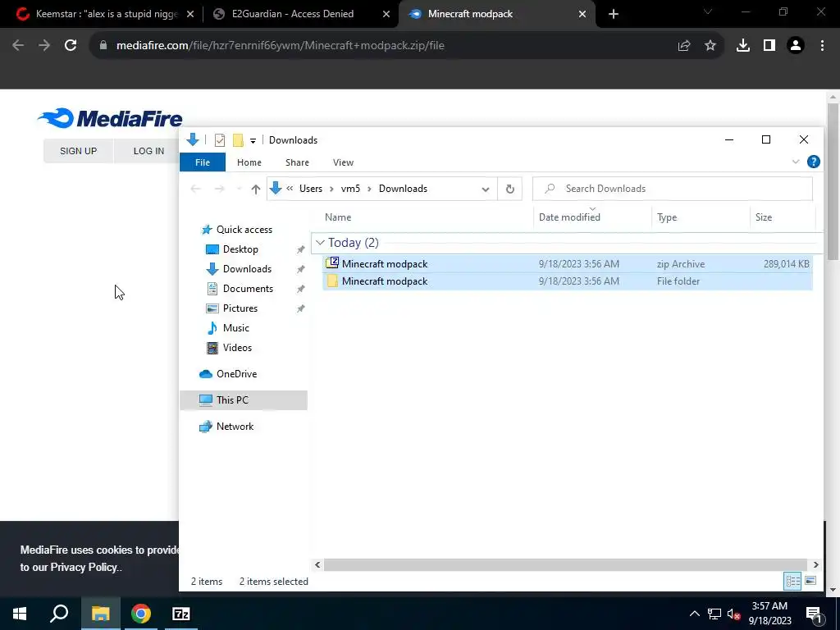Open the Privacy Policy link
840x630 pixels.
tap(84, 568)
